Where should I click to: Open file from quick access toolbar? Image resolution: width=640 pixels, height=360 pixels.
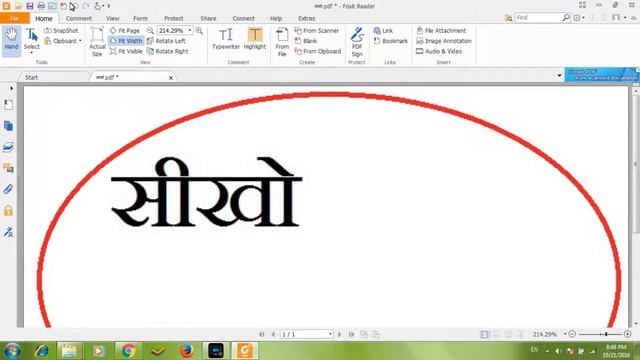click(x=18, y=6)
